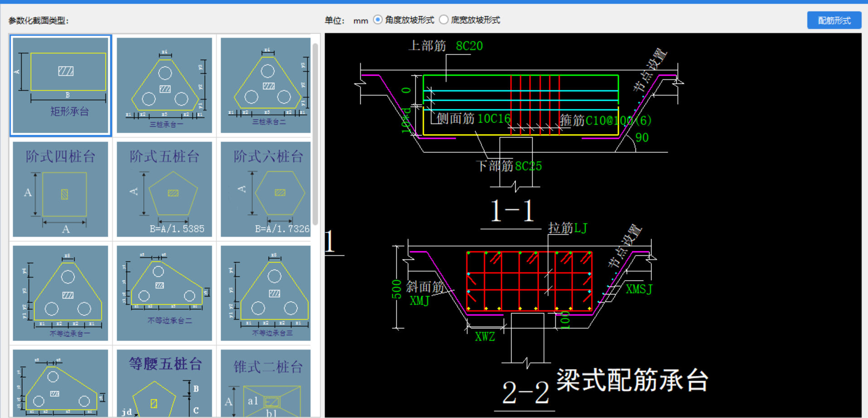Choose the 三桩承台二 section type

click(266, 85)
